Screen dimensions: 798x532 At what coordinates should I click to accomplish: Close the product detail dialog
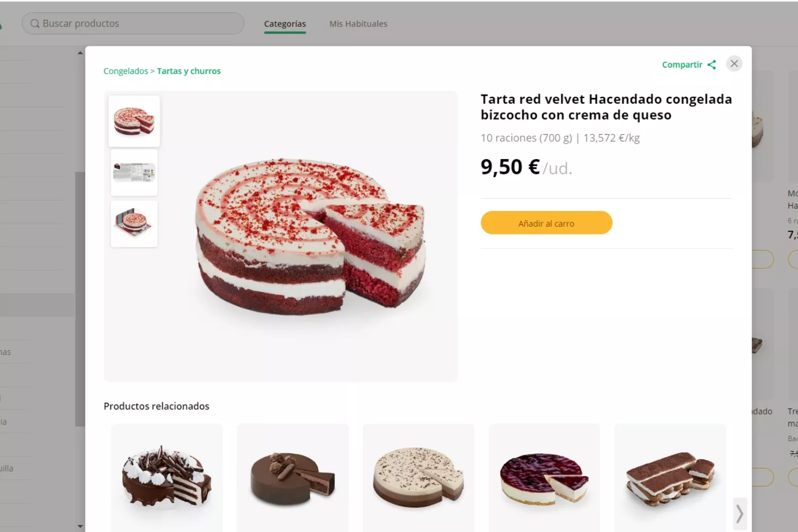tap(734, 64)
